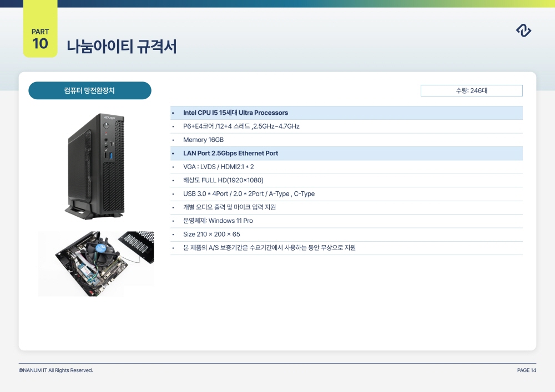Click the Size 210 × 200 × 65 line
Viewport: 555px width, 392px height.
pos(211,235)
